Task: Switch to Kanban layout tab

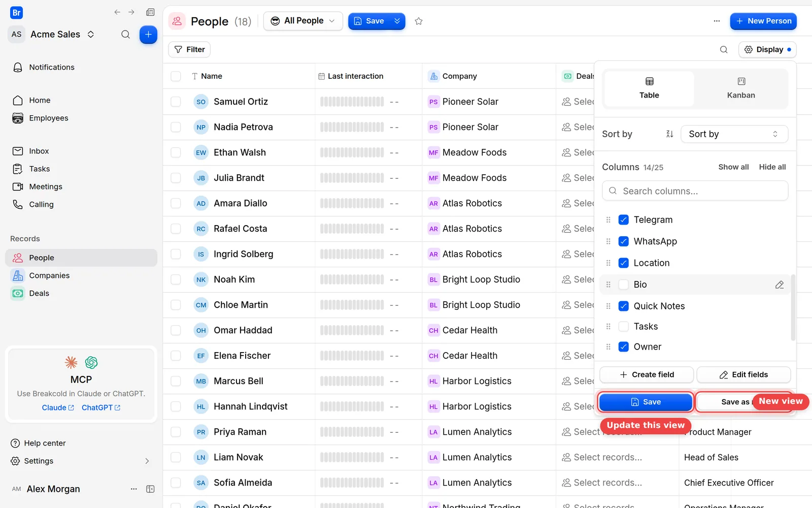Action: click(x=741, y=88)
